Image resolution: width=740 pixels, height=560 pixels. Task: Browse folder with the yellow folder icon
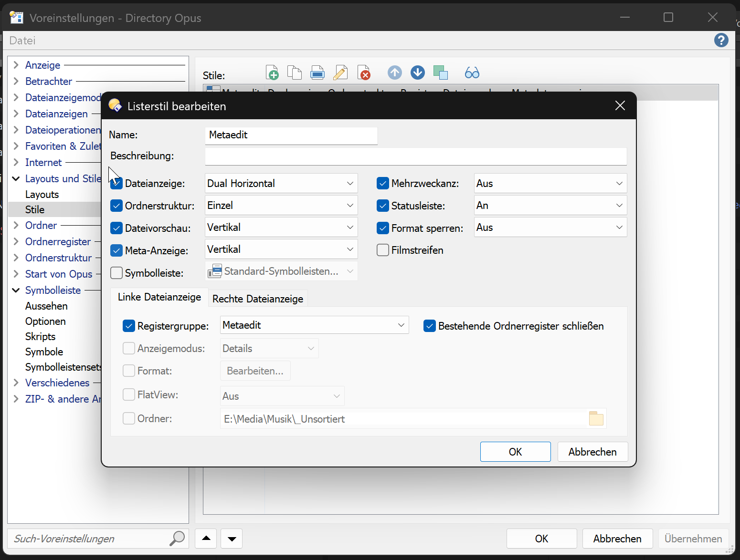(x=596, y=418)
